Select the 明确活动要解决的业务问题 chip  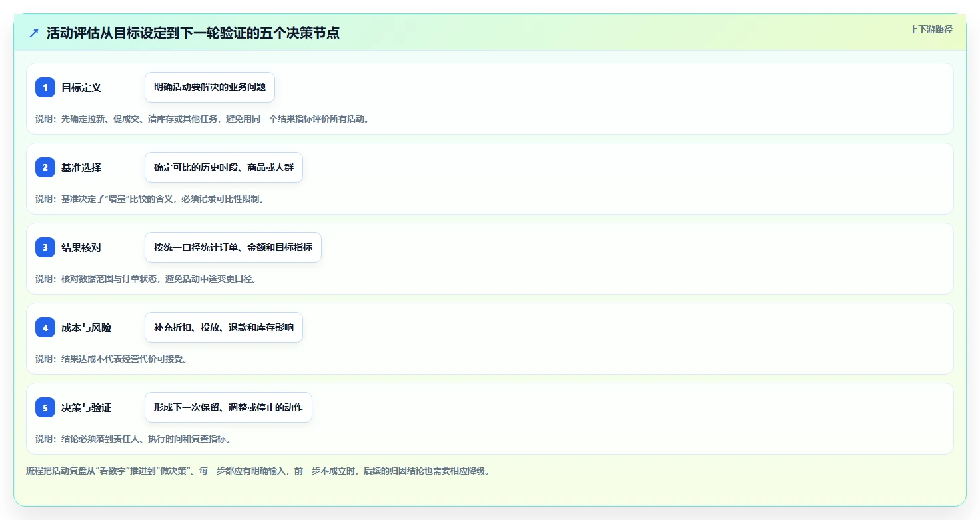click(x=210, y=87)
